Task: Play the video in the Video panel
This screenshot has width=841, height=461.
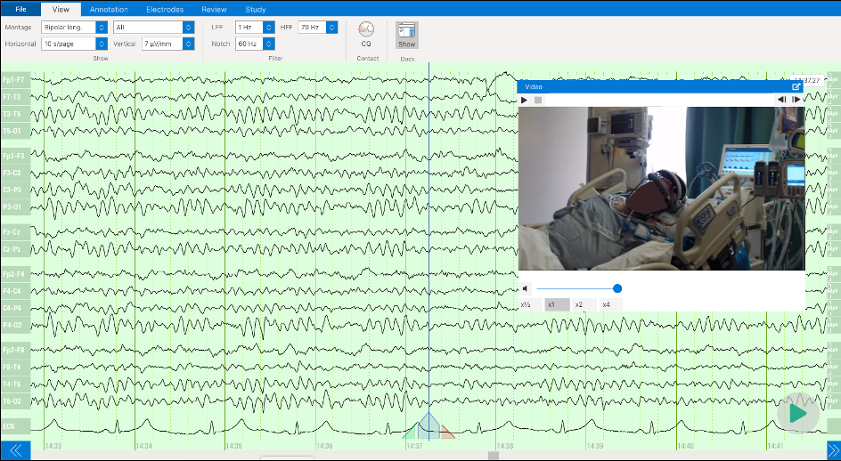Action: tap(525, 100)
